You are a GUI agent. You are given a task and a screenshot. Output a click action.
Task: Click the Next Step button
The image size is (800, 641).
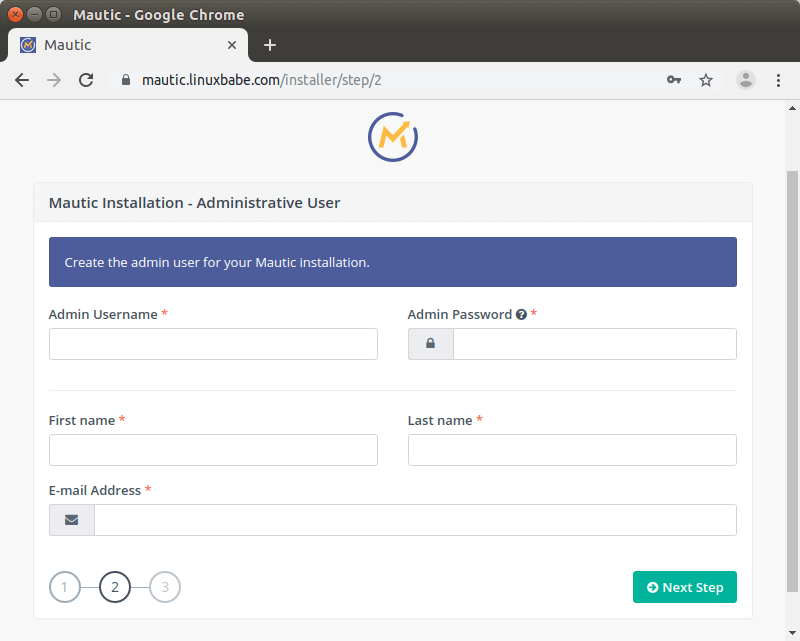pos(685,587)
